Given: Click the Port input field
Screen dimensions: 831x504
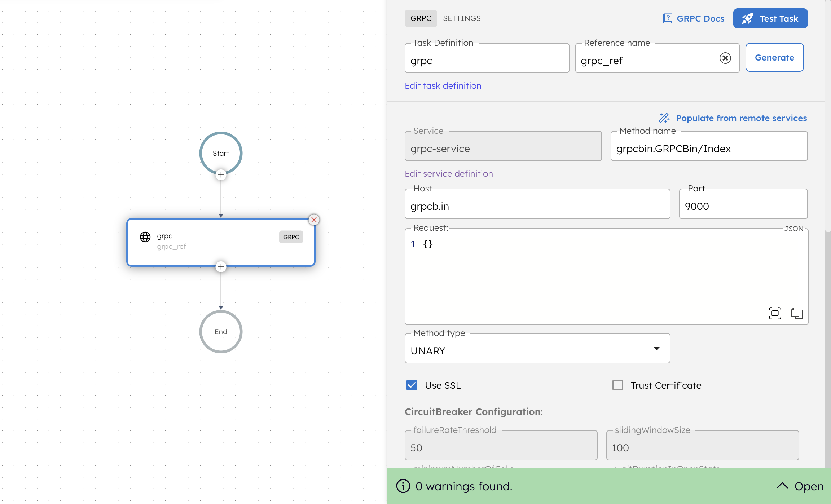Looking at the screenshot, I should (743, 204).
